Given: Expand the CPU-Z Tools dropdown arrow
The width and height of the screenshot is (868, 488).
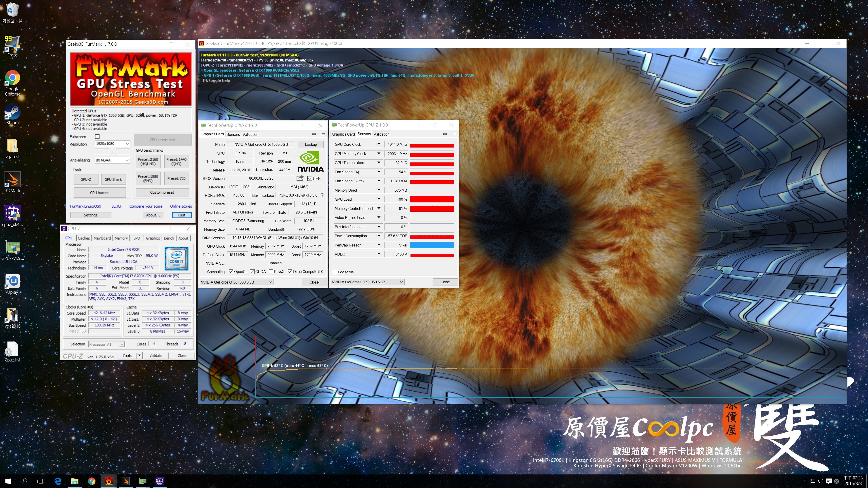Looking at the screenshot, I should pyautogui.click(x=139, y=356).
